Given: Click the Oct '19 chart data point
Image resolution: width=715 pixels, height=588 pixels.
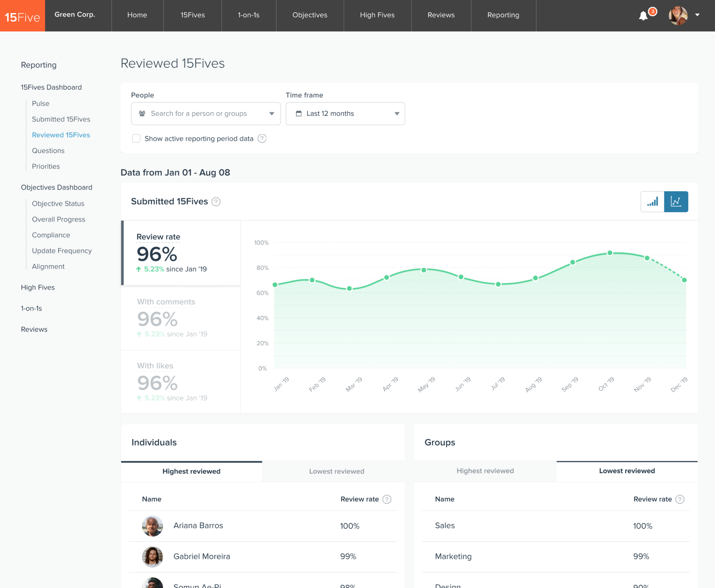Looking at the screenshot, I should coord(610,253).
